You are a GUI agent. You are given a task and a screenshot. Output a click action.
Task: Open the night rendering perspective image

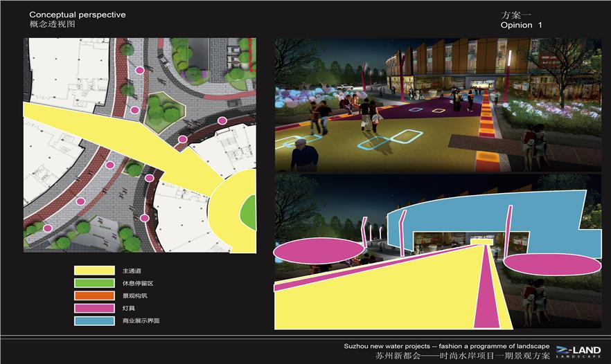click(438, 104)
